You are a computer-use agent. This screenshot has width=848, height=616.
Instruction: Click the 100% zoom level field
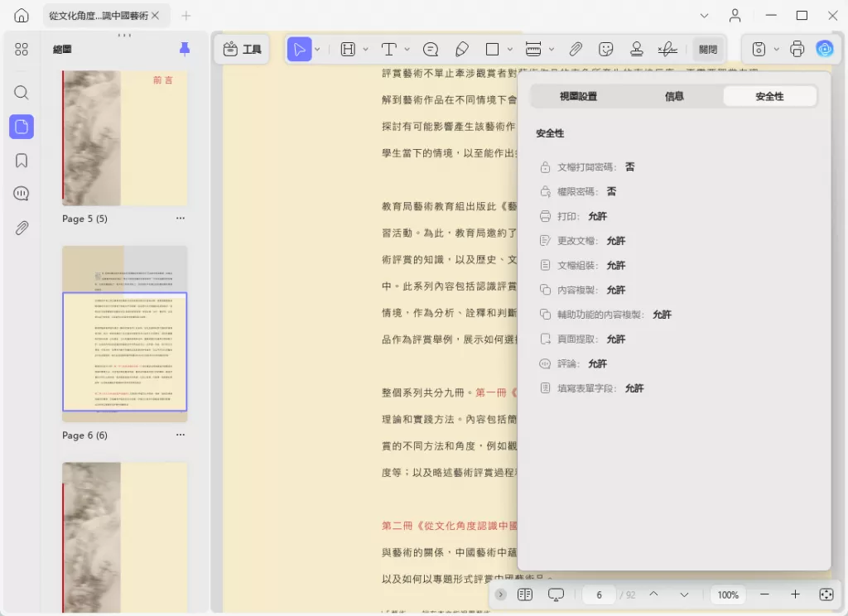(728, 594)
